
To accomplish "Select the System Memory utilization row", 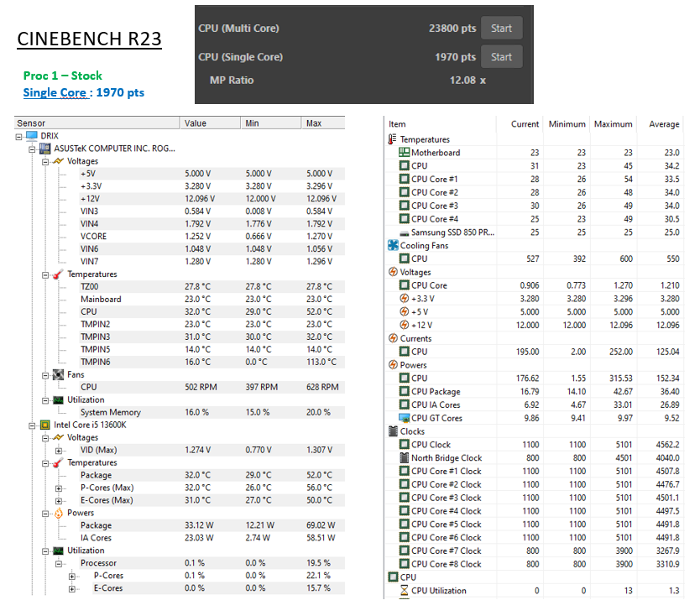I will [x=212, y=412].
